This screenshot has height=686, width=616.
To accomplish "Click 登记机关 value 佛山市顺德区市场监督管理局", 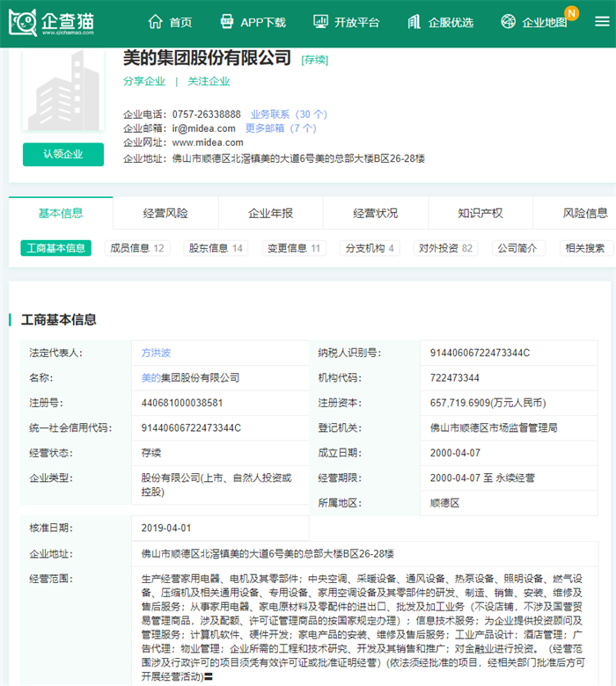I will 494,428.
